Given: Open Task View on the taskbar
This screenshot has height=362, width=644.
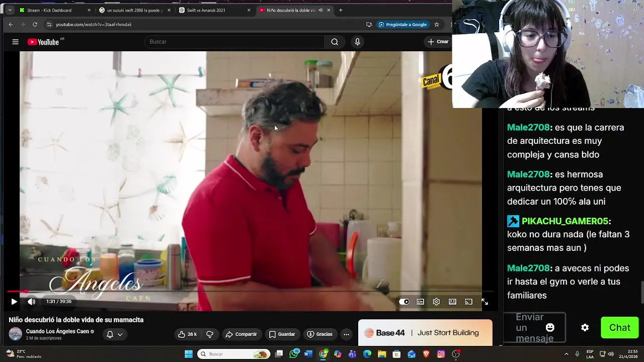Looking at the screenshot, I should tap(279, 354).
